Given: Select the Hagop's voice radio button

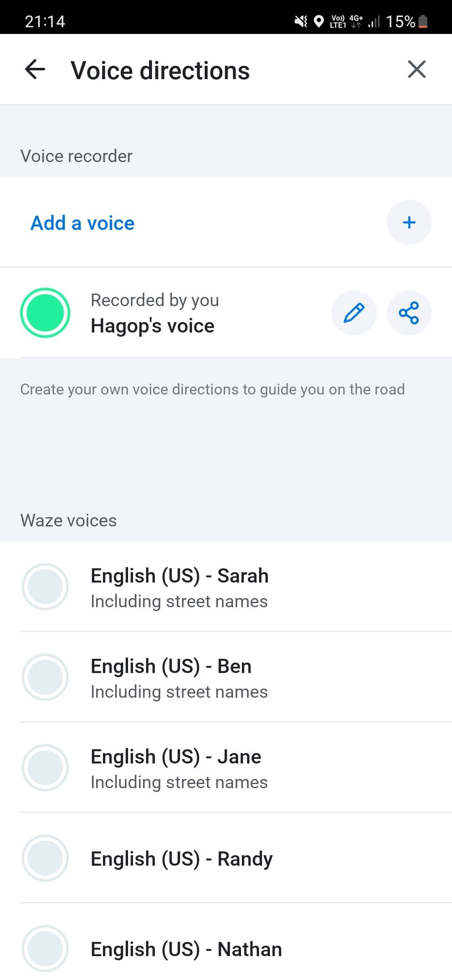Looking at the screenshot, I should click(45, 313).
